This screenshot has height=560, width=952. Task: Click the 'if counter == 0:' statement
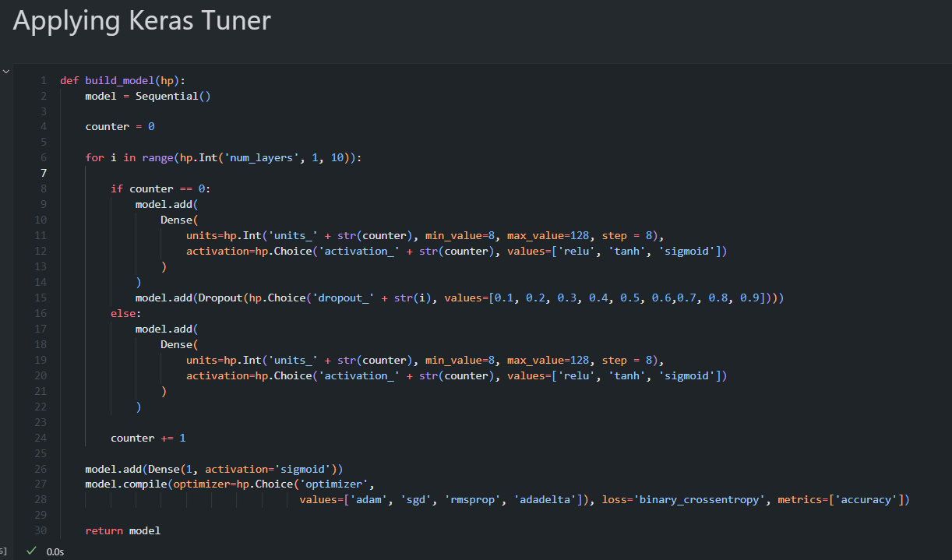160,188
